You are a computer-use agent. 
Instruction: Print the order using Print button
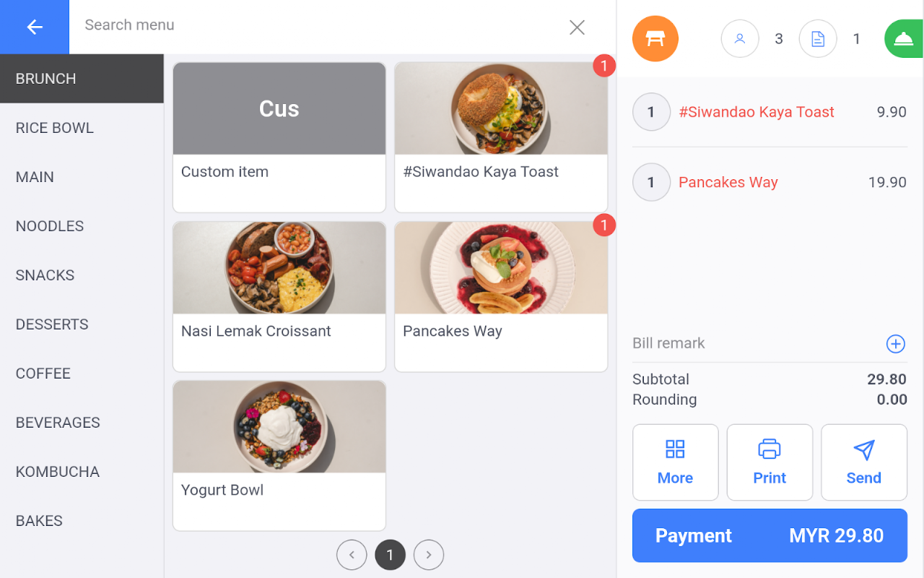tap(770, 462)
